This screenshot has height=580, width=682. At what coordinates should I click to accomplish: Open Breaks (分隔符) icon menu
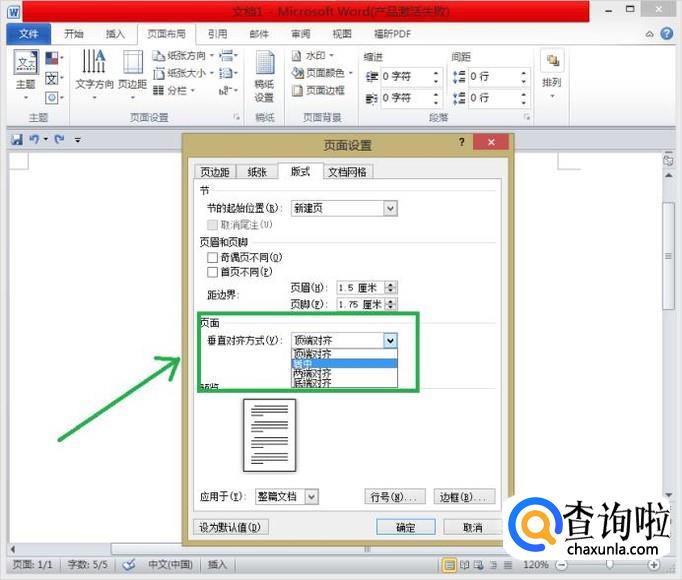point(228,56)
